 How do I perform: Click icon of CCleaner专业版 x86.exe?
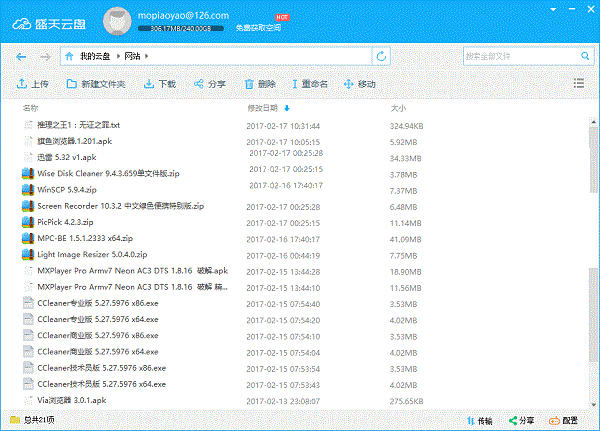point(28,303)
